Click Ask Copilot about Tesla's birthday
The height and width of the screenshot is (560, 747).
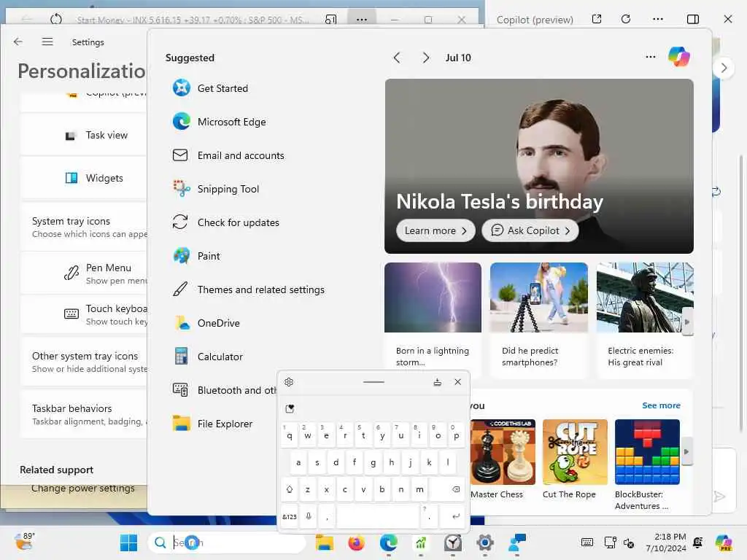(x=530, y=230)
